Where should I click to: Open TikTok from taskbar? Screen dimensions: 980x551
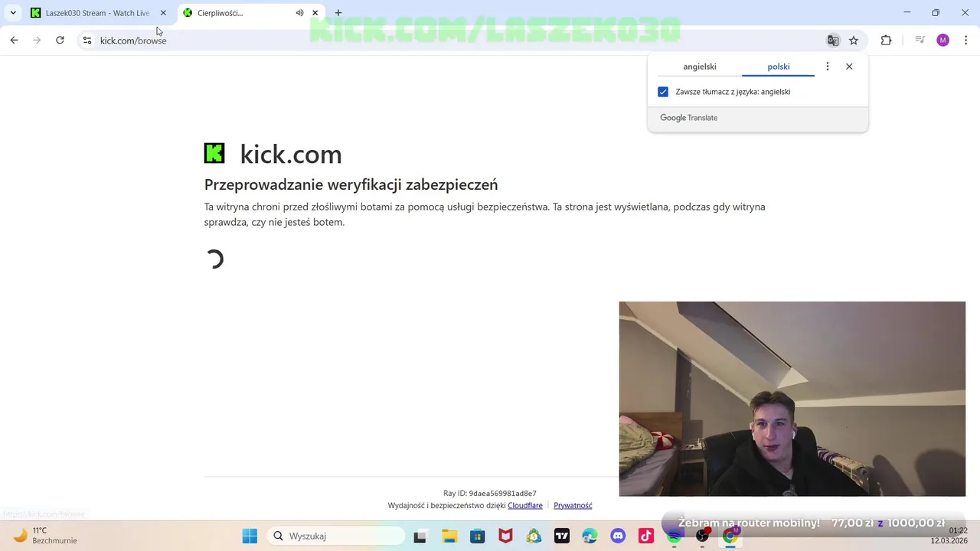point(646,536)
